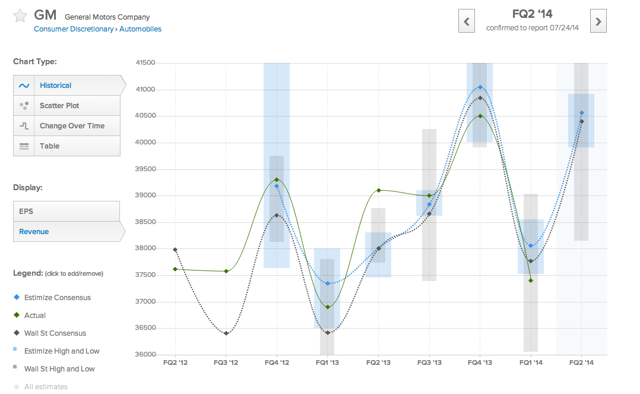Toggle Actual legend series
Screen dimensions: 640x394
click(35, 315)
